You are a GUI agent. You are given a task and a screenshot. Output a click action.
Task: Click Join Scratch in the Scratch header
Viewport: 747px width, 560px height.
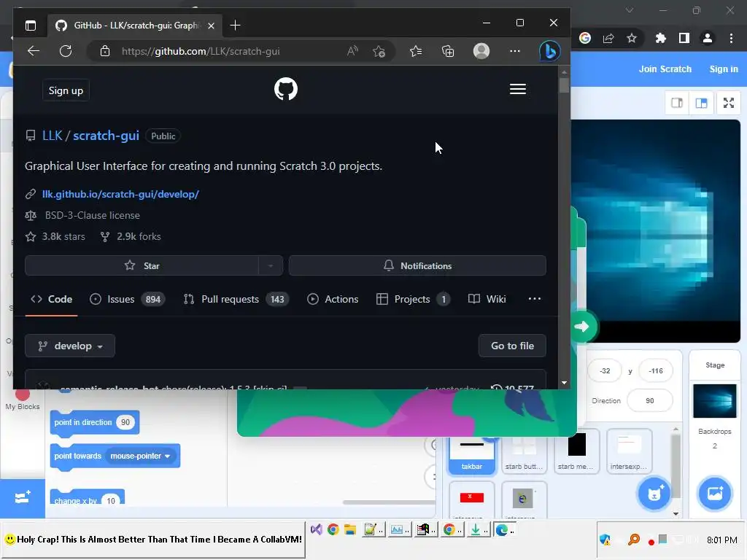[x=665, y=69]
